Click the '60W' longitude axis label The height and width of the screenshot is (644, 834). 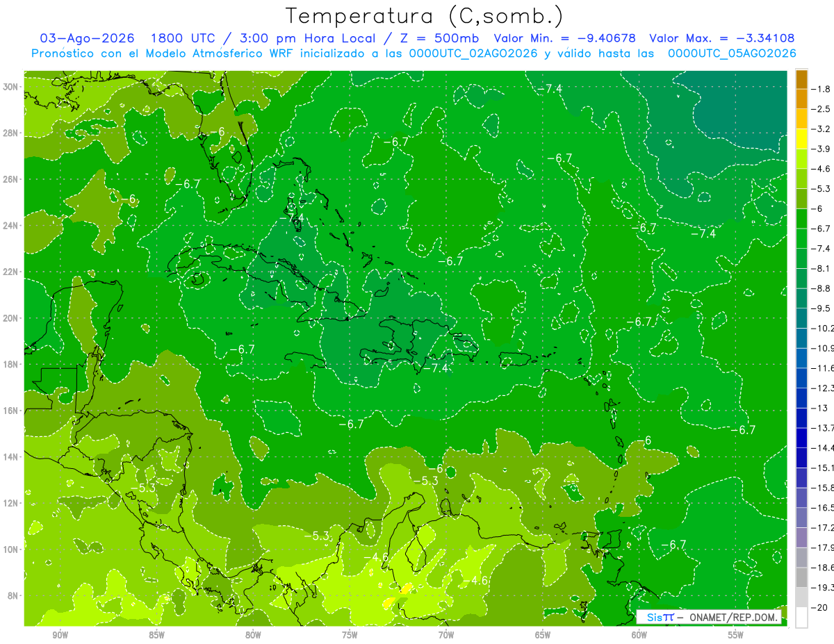click(x=639, y=636)
